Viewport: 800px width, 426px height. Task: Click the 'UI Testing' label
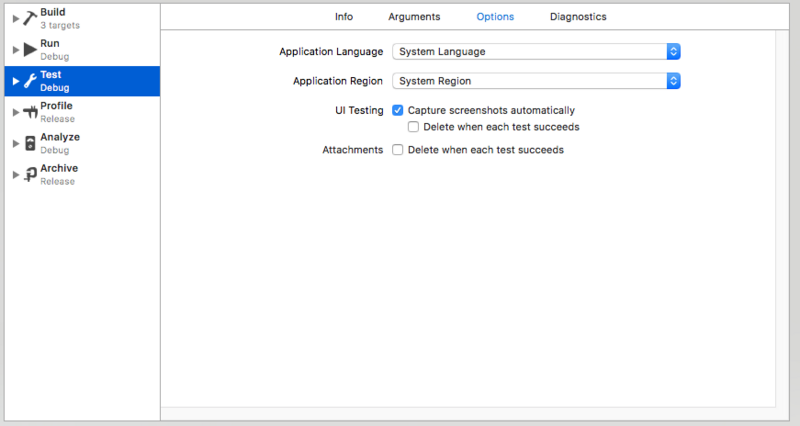(359, 110)
